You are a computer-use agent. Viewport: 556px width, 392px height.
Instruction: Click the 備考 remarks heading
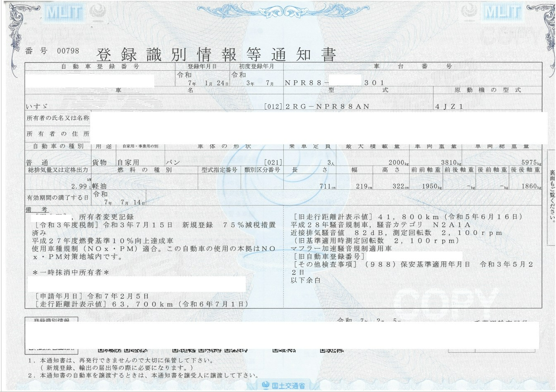[x=36, y=210]
